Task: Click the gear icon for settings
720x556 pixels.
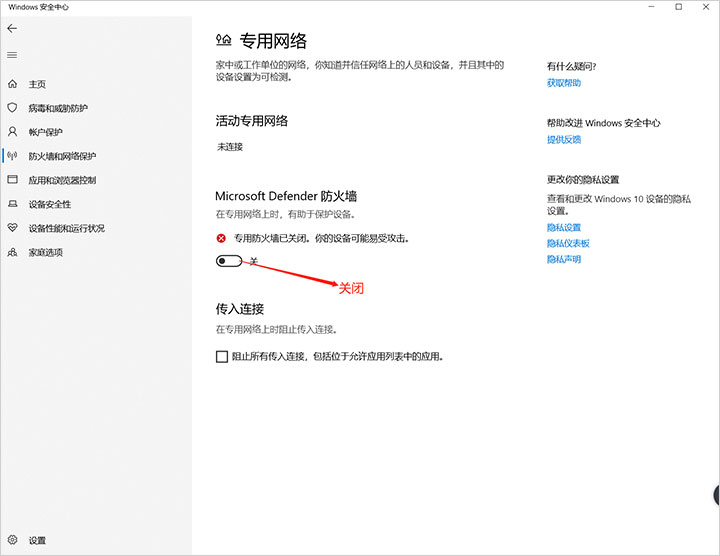Action: click(12, 540)
